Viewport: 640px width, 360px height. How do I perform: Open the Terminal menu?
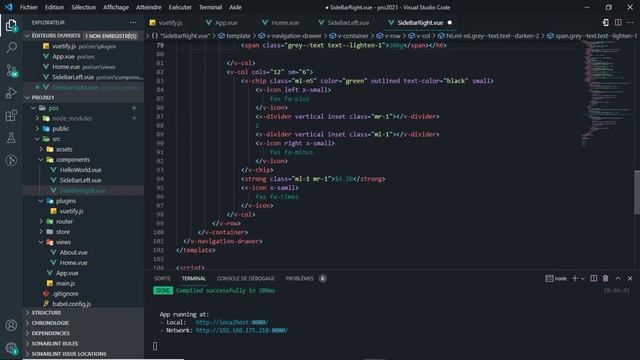[x=211, y=7]
